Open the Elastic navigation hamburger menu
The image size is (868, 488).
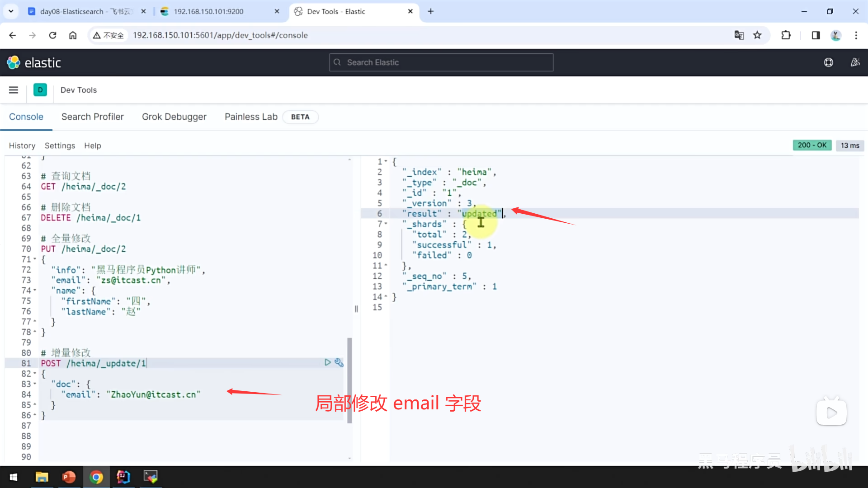[x=14, y=90]
